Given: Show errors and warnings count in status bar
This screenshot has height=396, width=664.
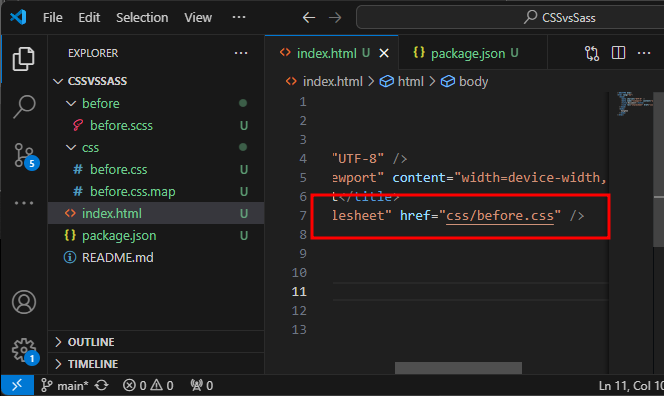Looking at the screenshot, I should (148, 385).
